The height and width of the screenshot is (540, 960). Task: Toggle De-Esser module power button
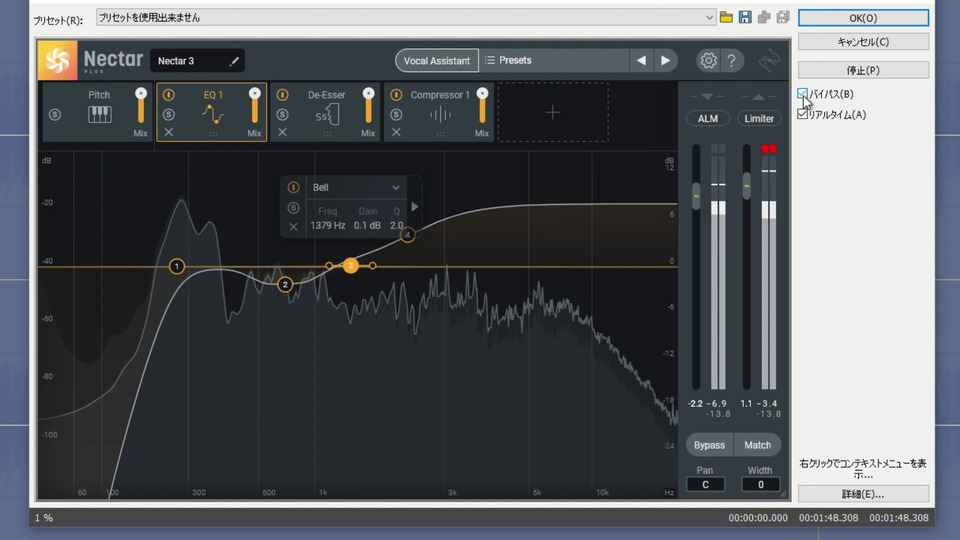282,95
